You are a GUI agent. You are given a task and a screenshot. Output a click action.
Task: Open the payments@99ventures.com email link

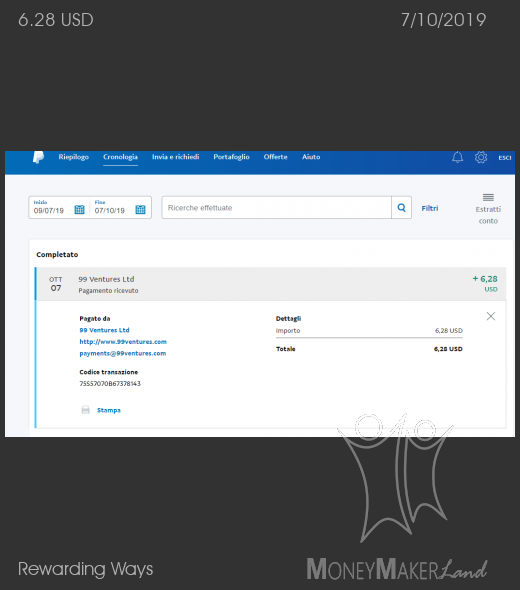point(123,353)
